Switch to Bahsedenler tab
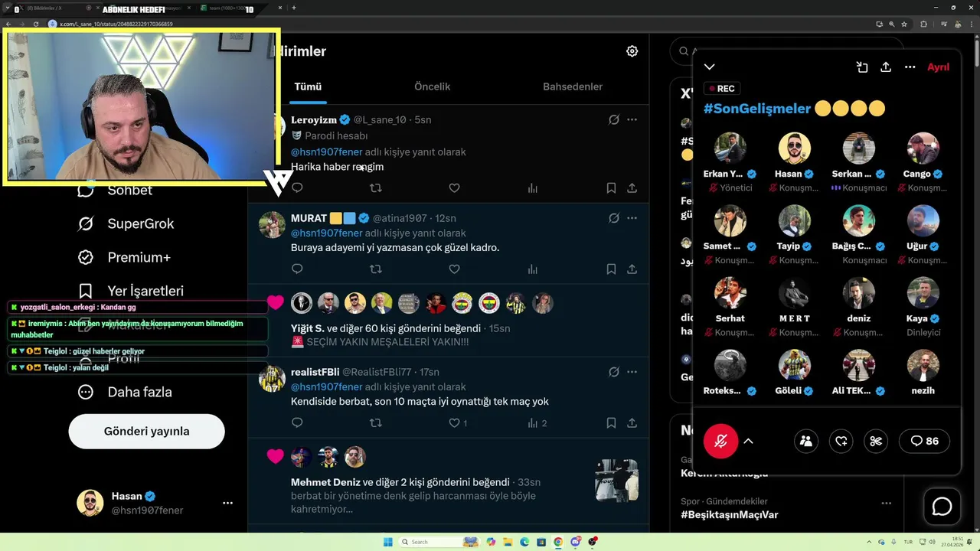 point(573,86)
